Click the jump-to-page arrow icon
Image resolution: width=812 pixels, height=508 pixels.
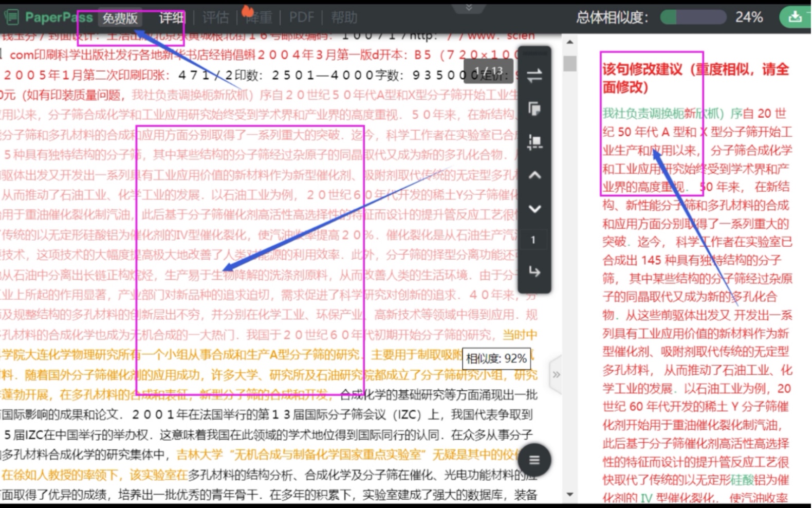tap(534, 272)
